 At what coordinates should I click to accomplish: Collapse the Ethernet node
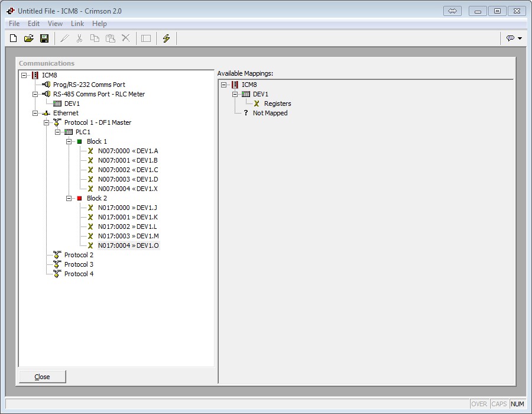(x=35, y=114)
